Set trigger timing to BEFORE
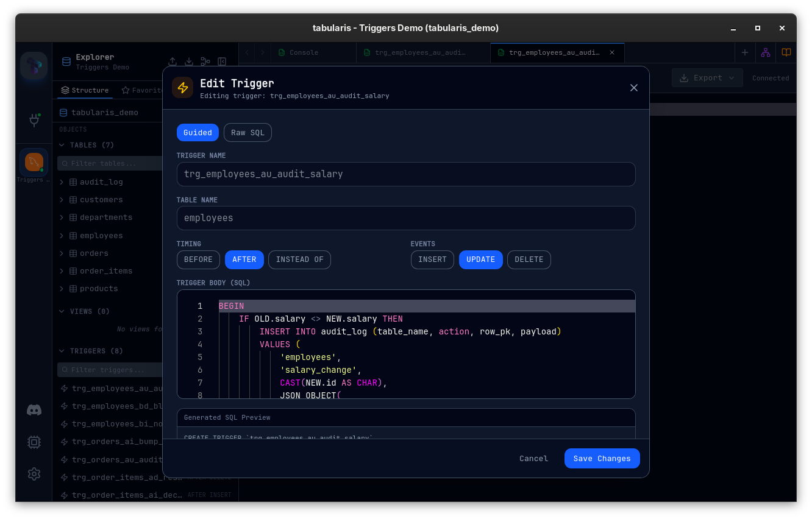 pos(198,259)
